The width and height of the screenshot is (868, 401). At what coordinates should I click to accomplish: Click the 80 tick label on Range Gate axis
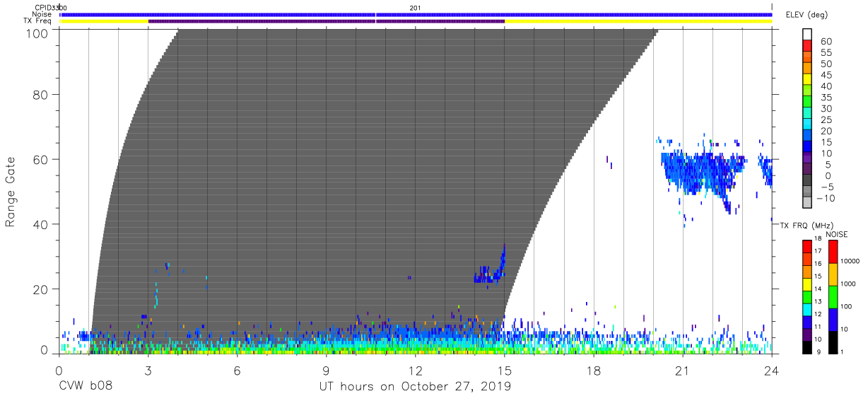click(x=42, y=94)
